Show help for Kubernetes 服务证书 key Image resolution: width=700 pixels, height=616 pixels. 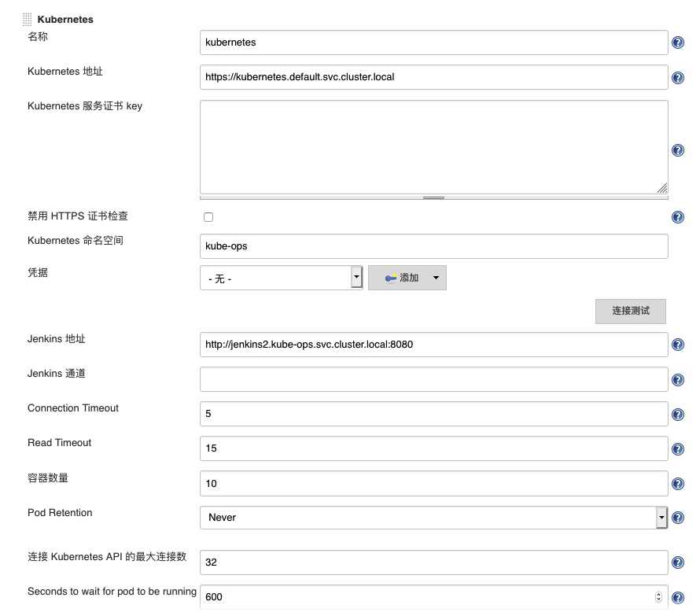click(x=678, y=151)
